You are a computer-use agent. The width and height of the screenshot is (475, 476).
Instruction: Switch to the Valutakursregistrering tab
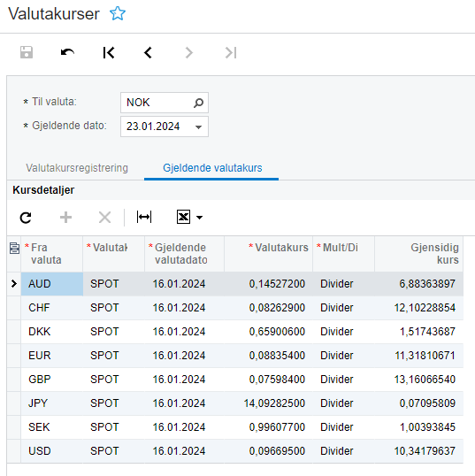tap(77, 168)
